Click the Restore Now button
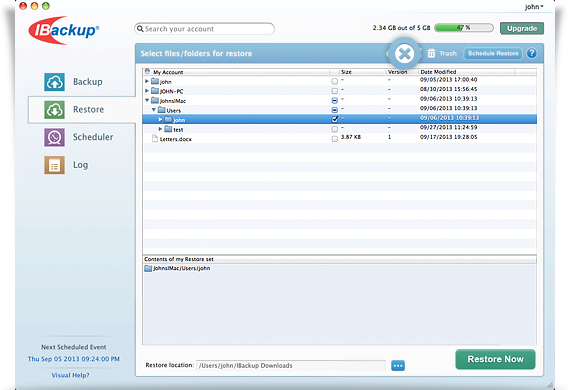 (495, 359)
